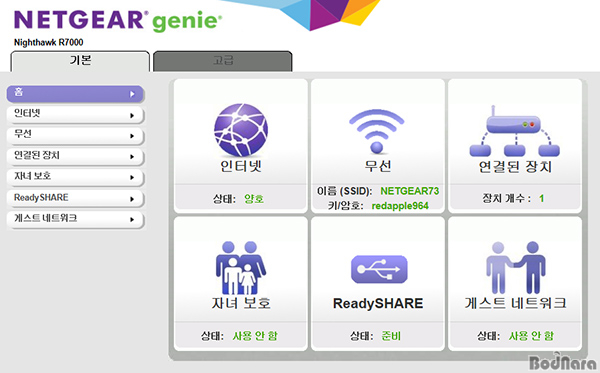
Task: Open the USB ReadySHARE icon
Action: (379, 269)
